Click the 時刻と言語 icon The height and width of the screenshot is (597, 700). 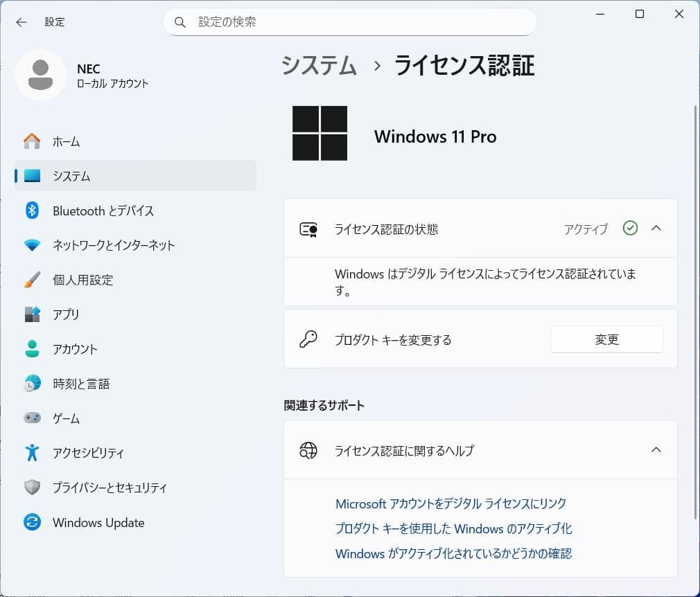click(33, 384)
